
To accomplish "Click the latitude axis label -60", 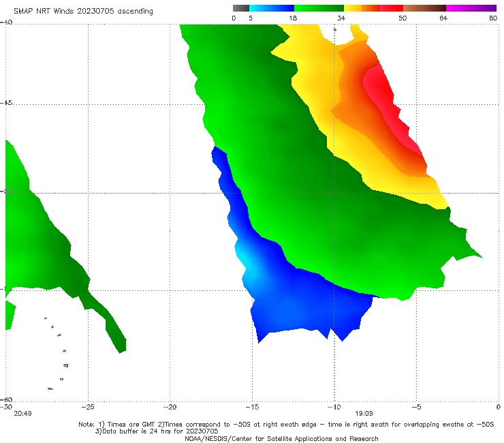I will [6, 399].
